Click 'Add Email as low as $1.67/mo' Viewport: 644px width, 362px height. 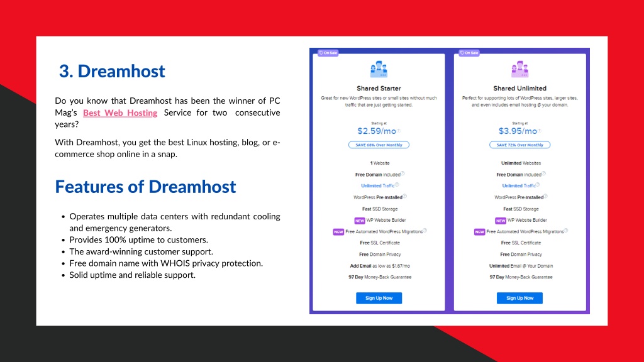tap(379, 266)
